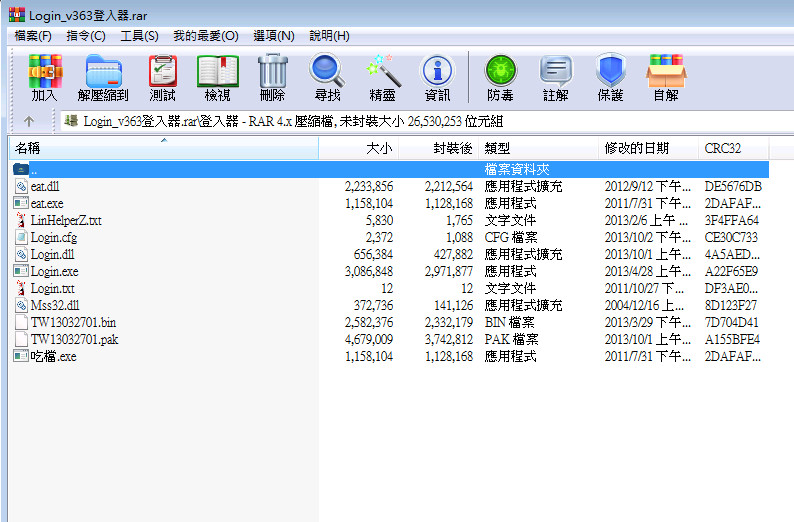Click size value 4,679,009

coord(369,339)
